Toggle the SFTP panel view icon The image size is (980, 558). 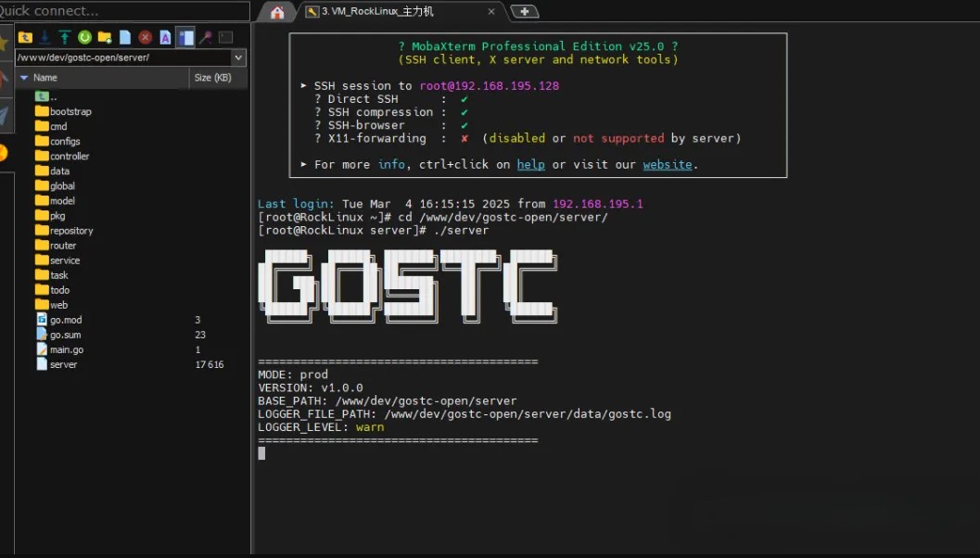point(185,37)
